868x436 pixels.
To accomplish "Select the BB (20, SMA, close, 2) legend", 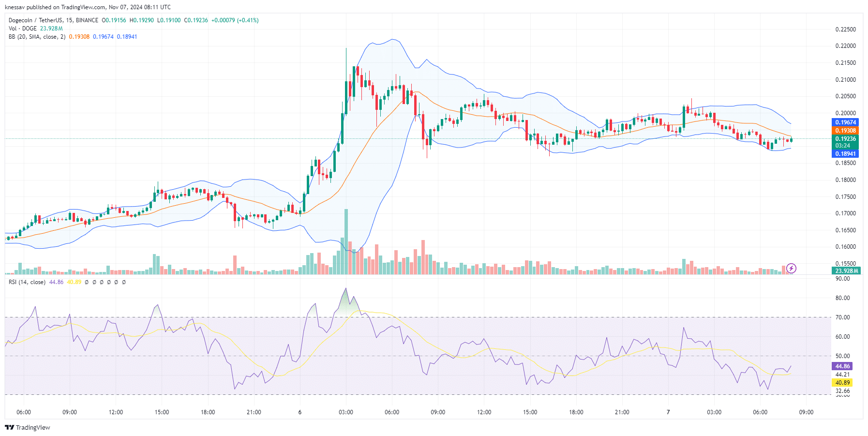I will point(37,37).
